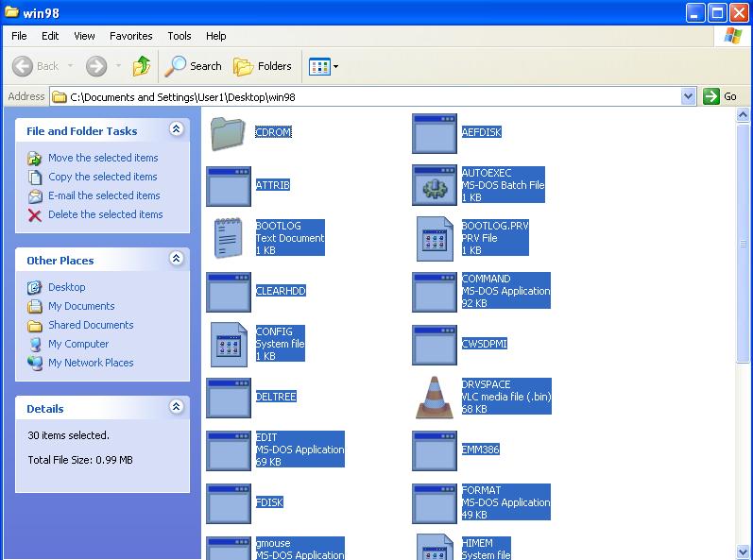This screenshot has height=560, width=753.
Task: Click the DRVSPACE file name label
Action: 486,384
